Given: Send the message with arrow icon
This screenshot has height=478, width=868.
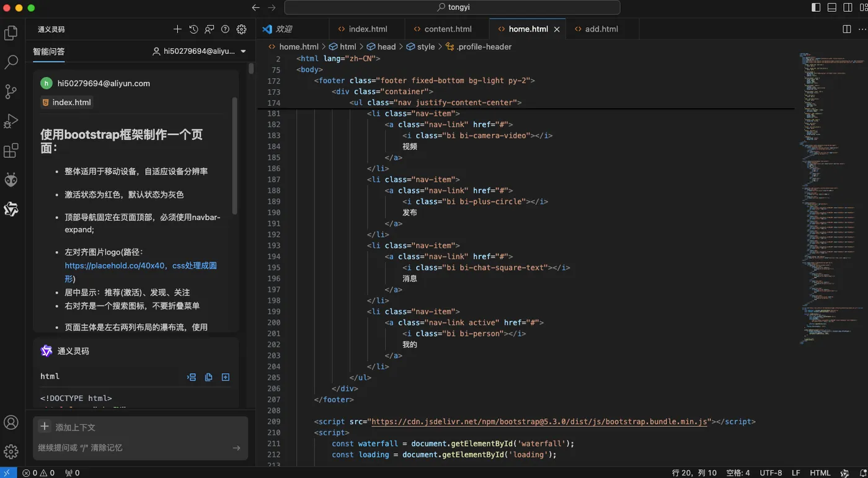Looking at the screenshot, I should pos(236,448).
